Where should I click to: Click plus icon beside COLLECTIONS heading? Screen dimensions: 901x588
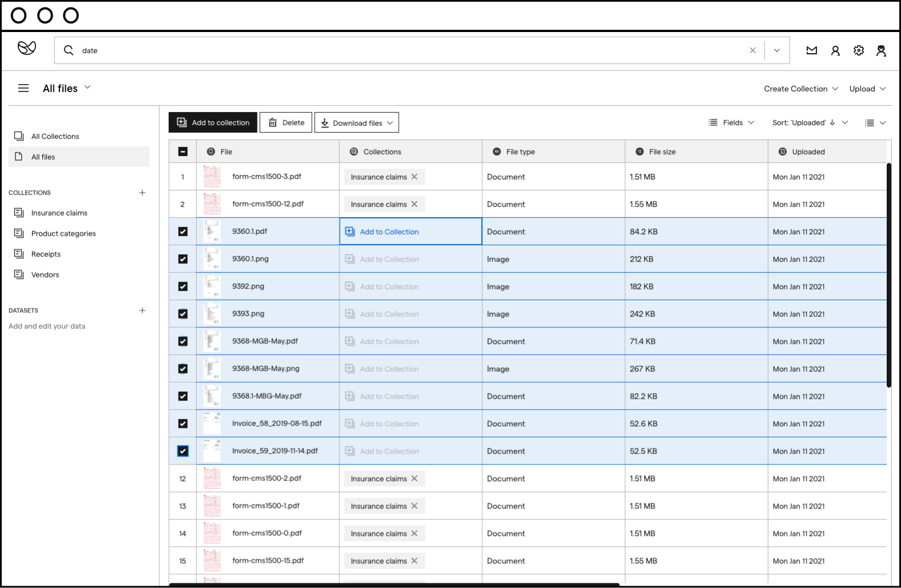pyautogui.click(x=142, y=193)
